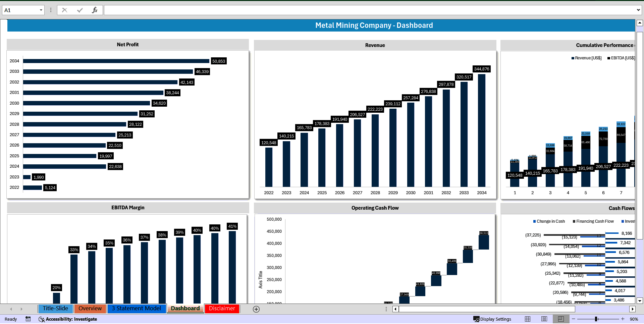644x324 pixels.
Task: Click the Enter checkmark icon in formula bar
Action: [80, 10]
